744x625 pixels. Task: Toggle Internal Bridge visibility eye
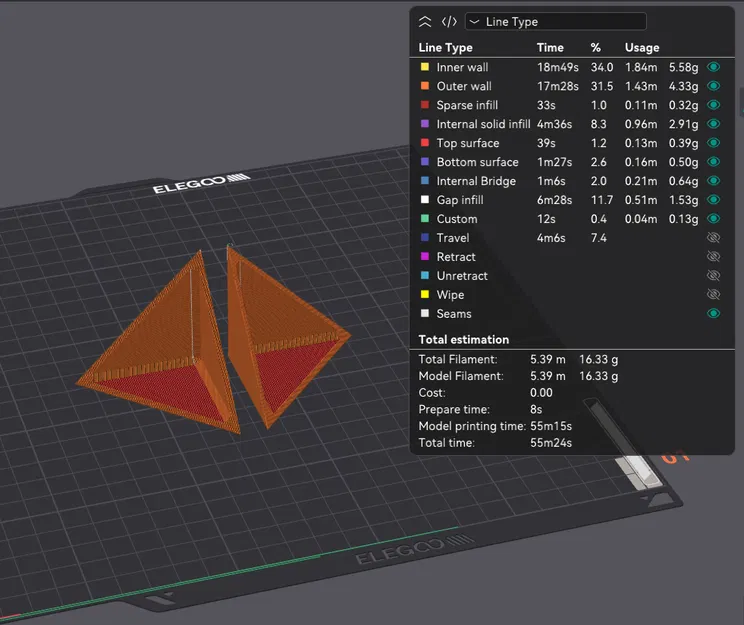pyautogui.click(x=713, y=181)
